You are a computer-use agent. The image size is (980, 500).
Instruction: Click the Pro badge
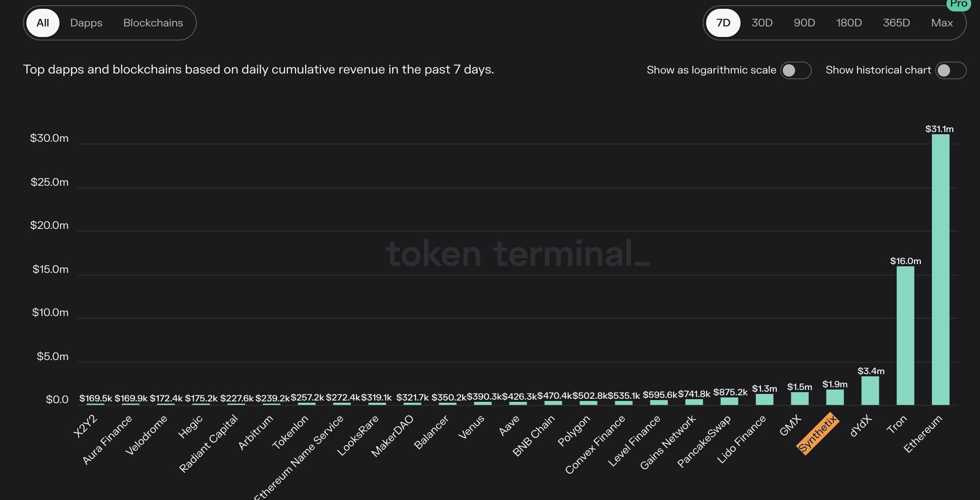[958, 4]
